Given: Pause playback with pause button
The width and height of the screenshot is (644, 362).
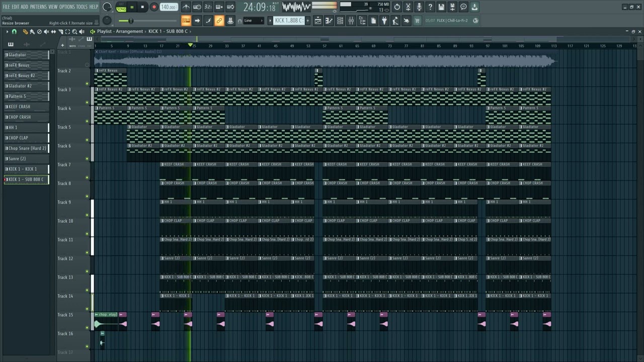Looking at the screenshot, I should [x=132, y=7].
